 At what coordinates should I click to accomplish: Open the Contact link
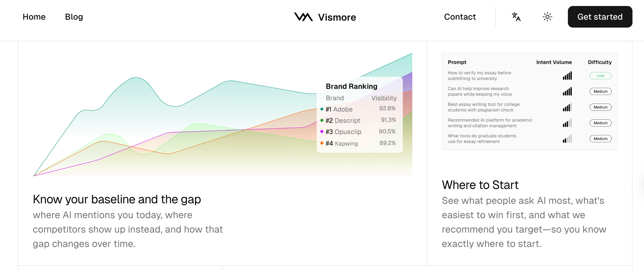(460, 17)
